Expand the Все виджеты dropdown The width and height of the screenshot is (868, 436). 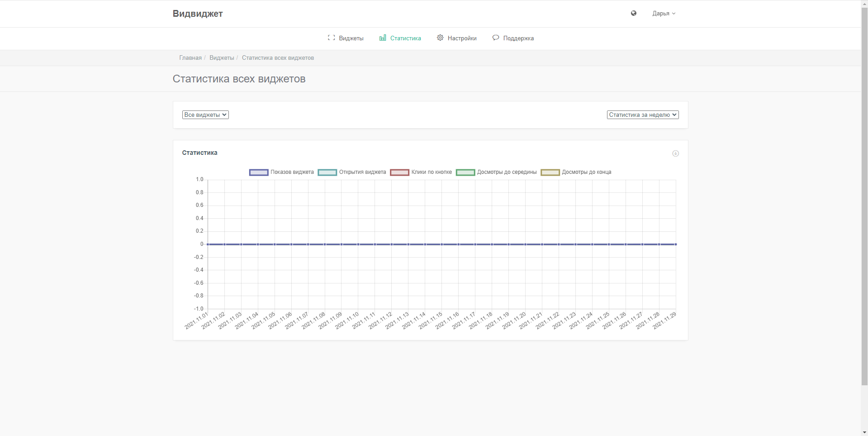tap(205, 115)
